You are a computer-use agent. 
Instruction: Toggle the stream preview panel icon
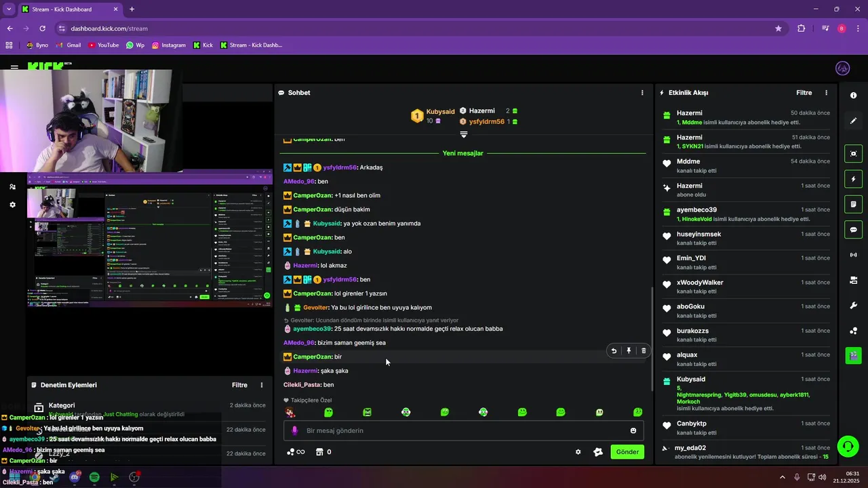tap(853, 154)
